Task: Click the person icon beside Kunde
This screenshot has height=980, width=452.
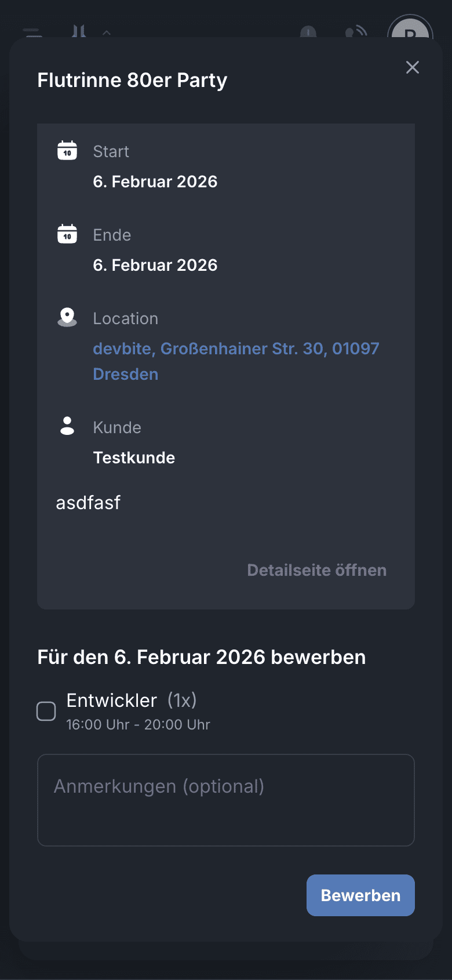Action: pos(67,426)
